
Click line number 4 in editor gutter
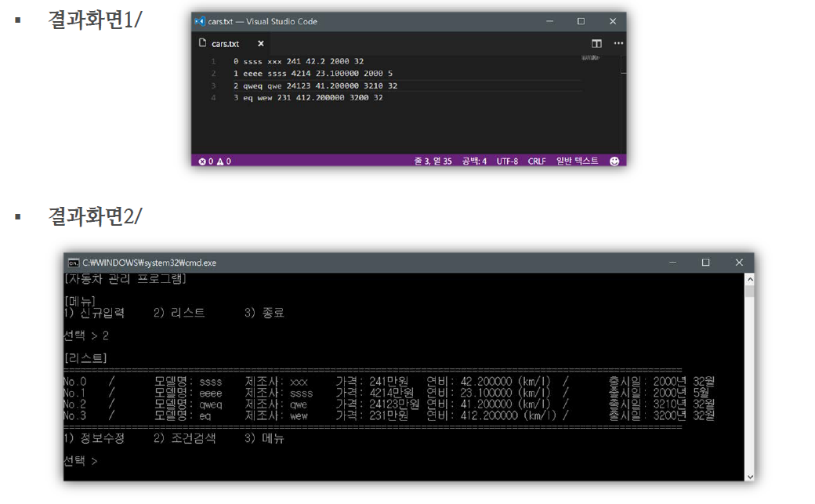tap(214, 98)
